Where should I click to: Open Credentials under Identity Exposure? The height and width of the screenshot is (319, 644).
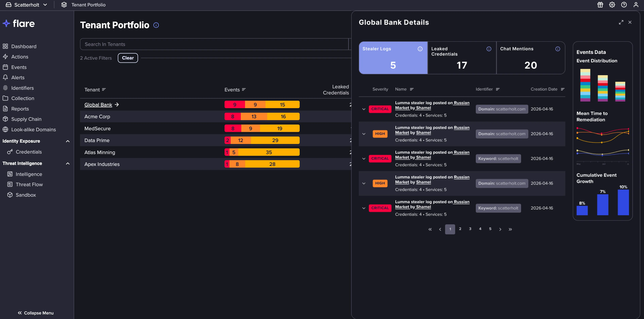[25, 152]
